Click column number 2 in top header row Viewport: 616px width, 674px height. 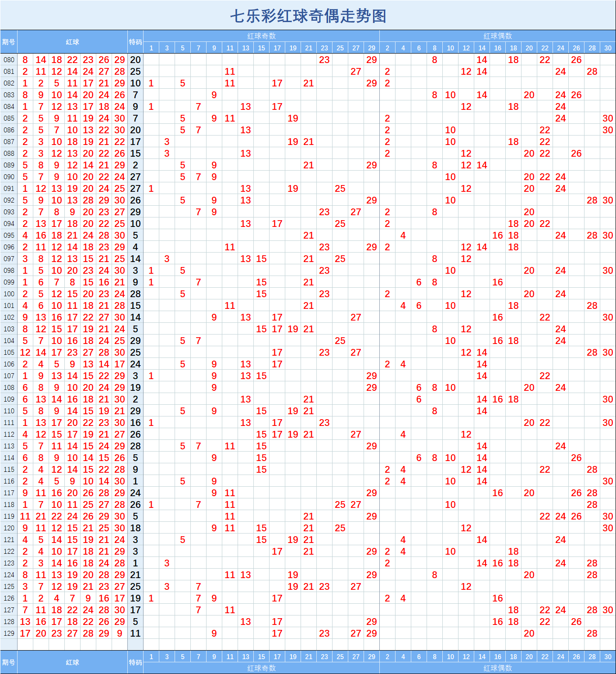(x=387, y=48)
